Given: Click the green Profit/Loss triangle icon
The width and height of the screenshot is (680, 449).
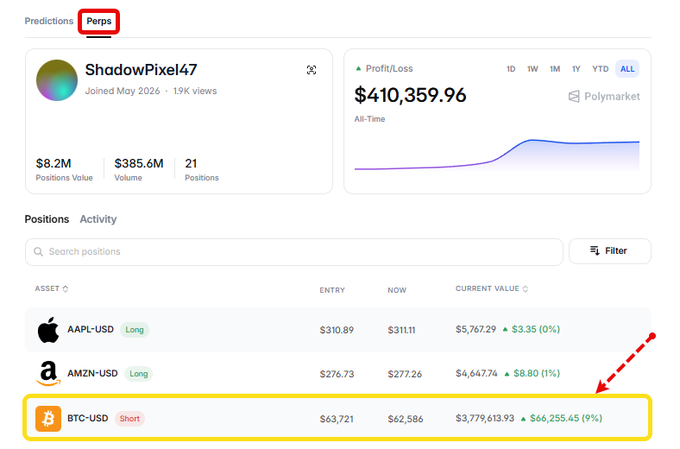Looking at the screenshot, I should tap(358, 69).
